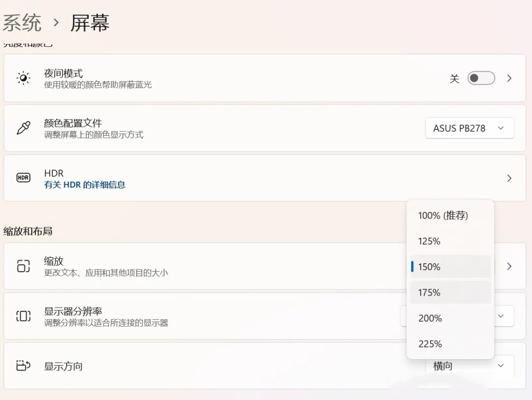This screenshot has height=400, width=532.
Task: Open the ASUS PB278 color profile dropdown
Action: point(469,128)
